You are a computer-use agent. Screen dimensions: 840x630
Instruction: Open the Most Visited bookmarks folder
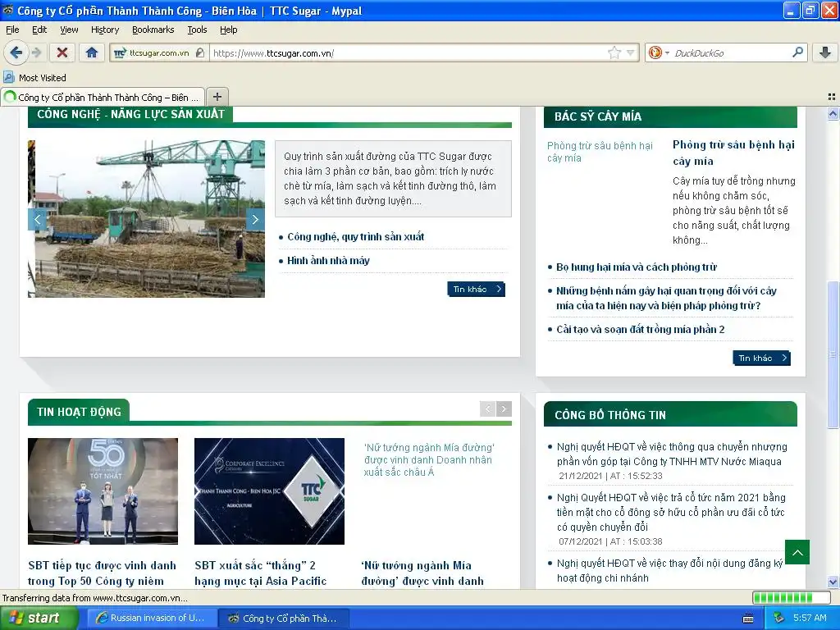(x=35, y=78)
